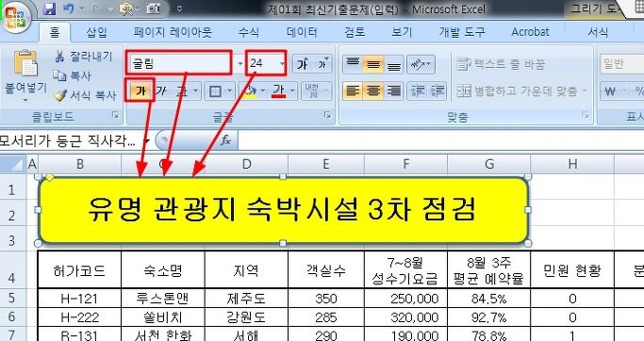
Task: Click the Office button logo
Action: pos(16,17)
